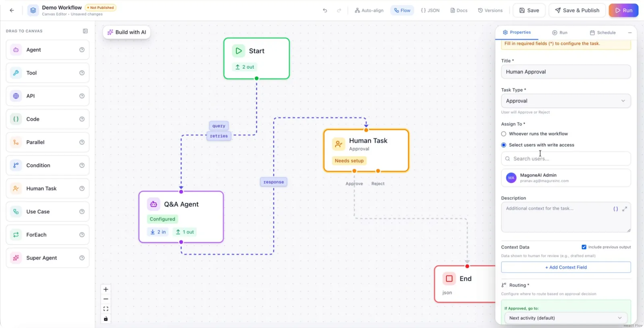
Task: Click the Title input field
Action: tap(566, 72)
